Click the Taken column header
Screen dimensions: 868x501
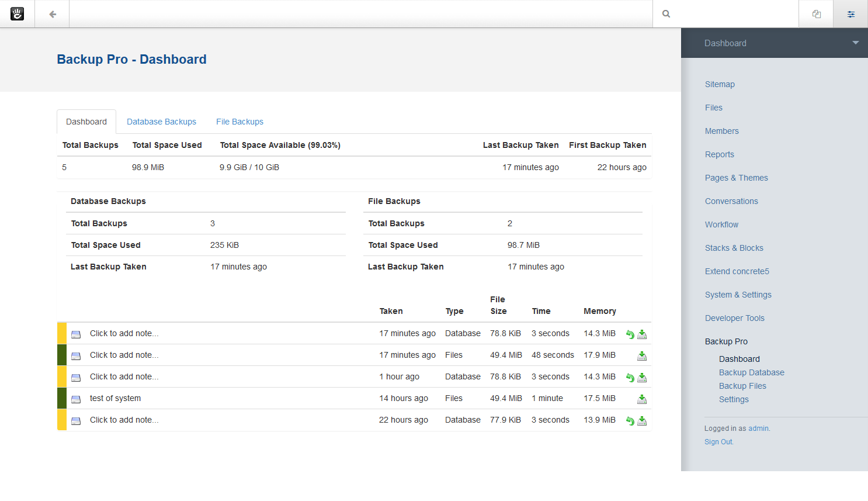pos(391,311)
